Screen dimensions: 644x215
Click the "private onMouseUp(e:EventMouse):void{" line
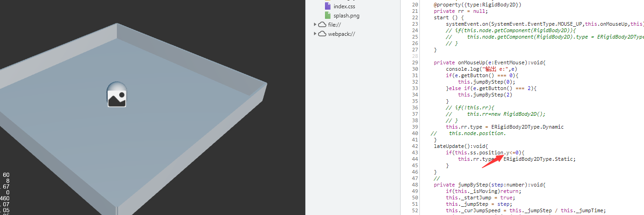pos(490,62)
